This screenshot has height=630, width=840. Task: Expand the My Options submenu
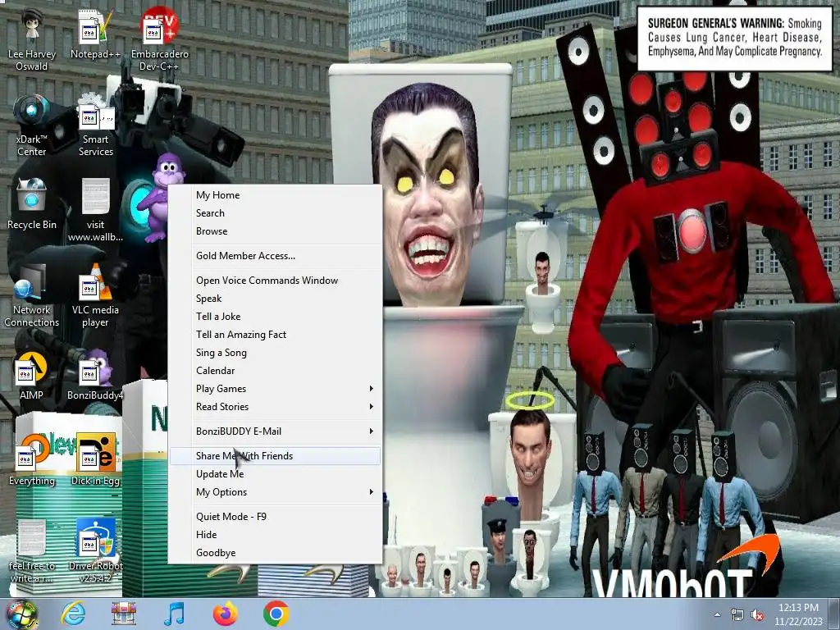pos(276,492)
